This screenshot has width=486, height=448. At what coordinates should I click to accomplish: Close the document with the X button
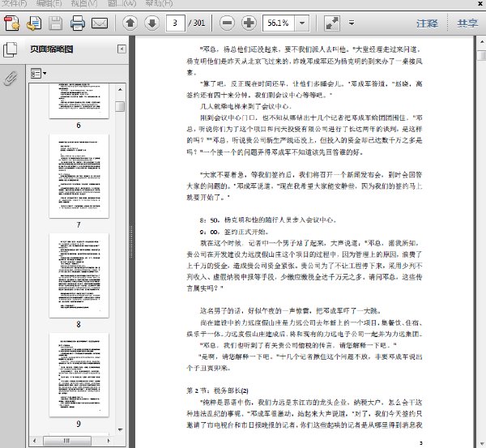tap(480, 3)
